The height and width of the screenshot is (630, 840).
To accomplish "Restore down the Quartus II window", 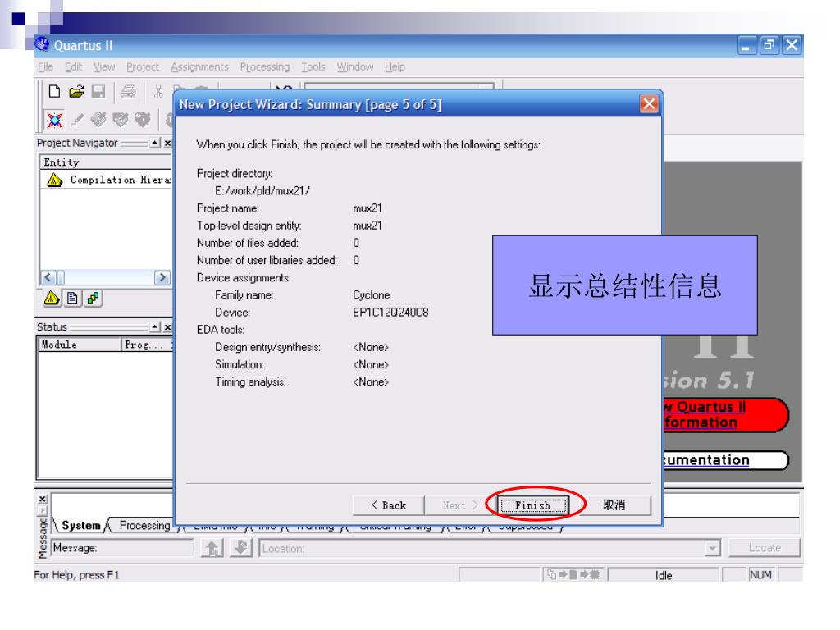I will click(x=769, y=45).
